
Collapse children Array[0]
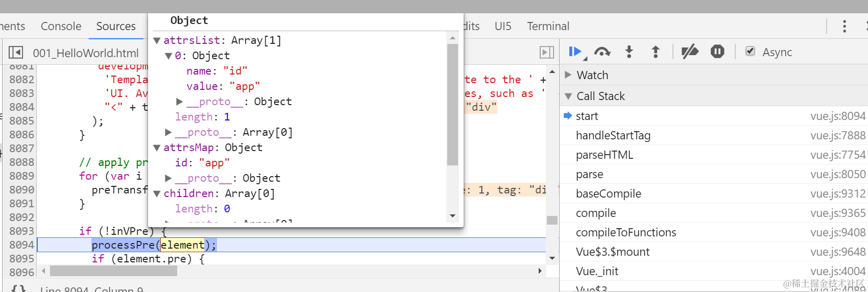pyautogui.click(x=157, y=193)
